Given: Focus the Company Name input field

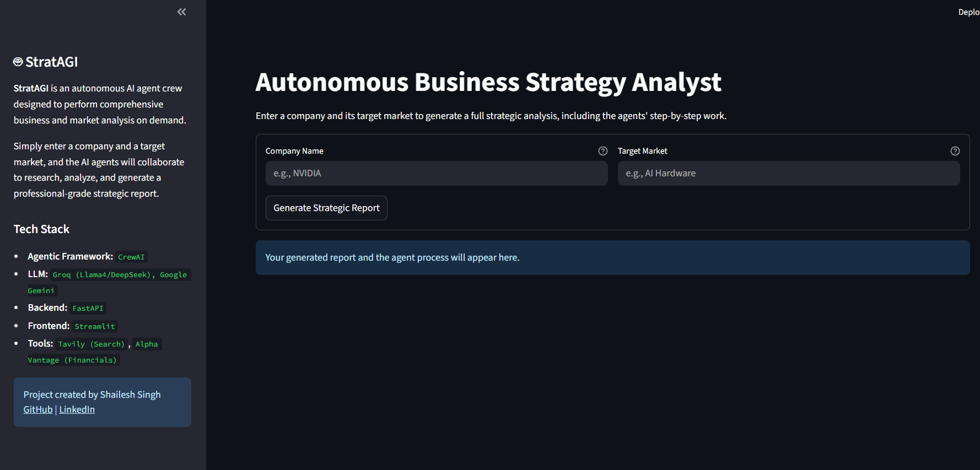Looking at the screenshot, I should pyautogui.click(x=437, y=174).
